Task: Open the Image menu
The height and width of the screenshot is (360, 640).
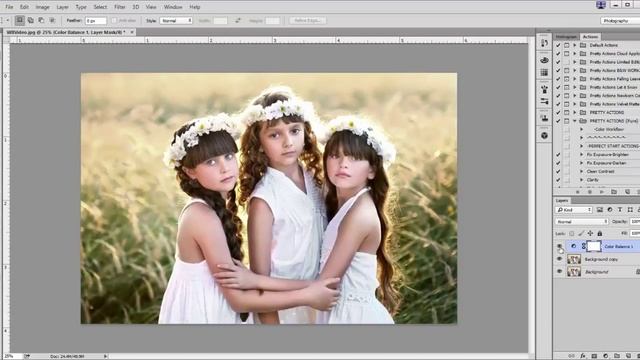Action: point(42,7)
